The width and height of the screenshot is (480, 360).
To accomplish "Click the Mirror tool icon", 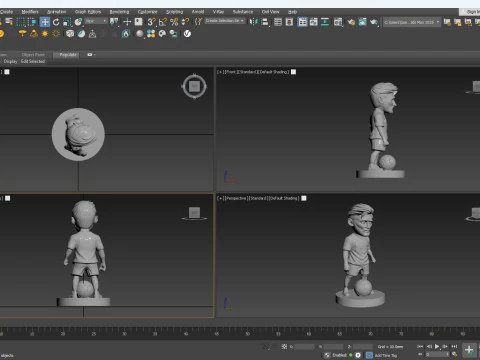I will (x=254, y=22).
